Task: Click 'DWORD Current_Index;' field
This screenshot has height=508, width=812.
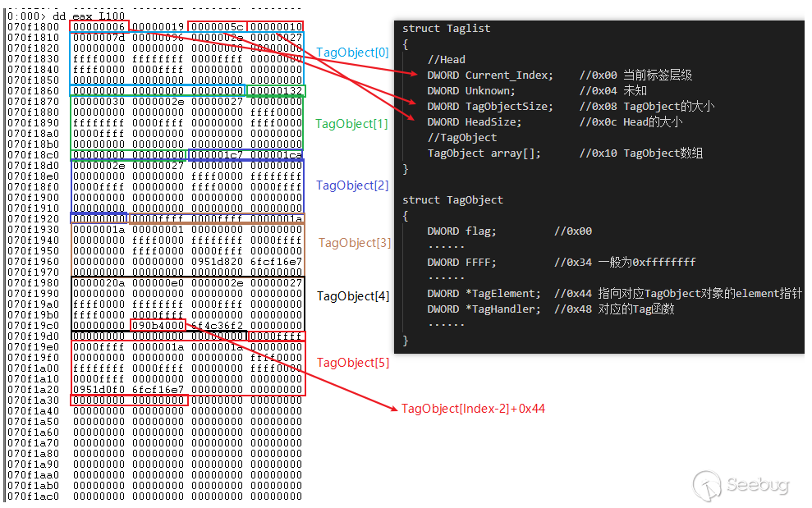Action: (490, 75)
